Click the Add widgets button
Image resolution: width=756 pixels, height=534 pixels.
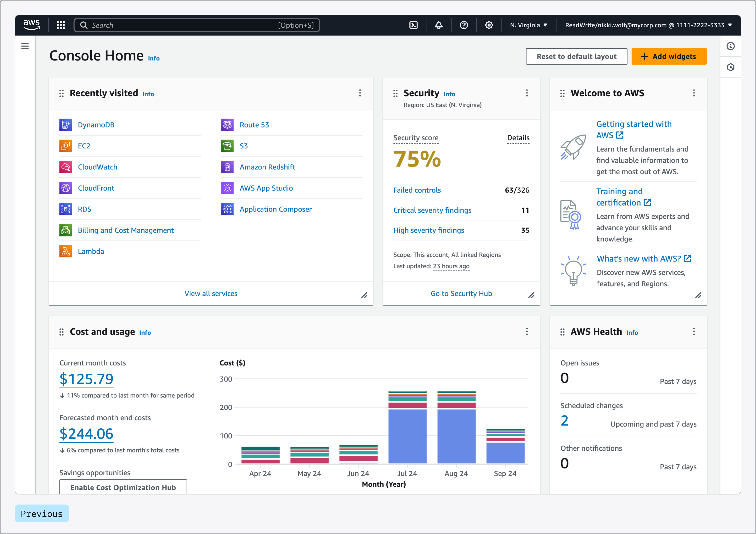point(669,56)
